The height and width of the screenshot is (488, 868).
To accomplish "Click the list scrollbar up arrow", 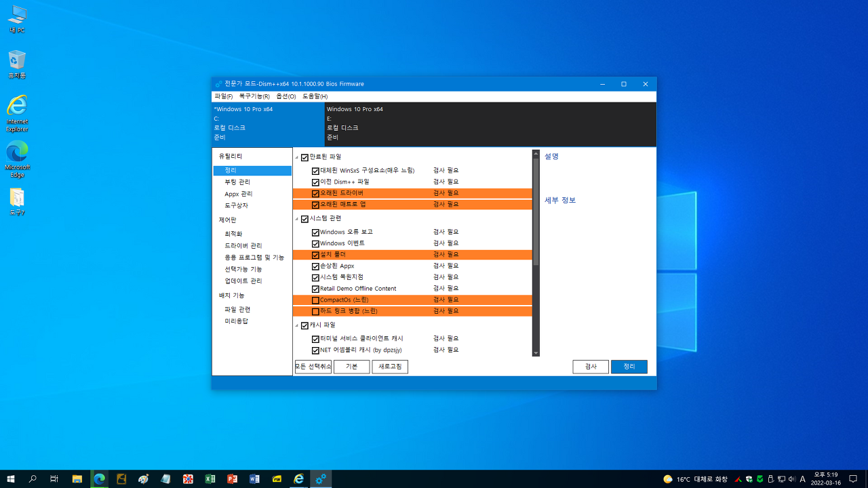I will [x=536, y=154].
